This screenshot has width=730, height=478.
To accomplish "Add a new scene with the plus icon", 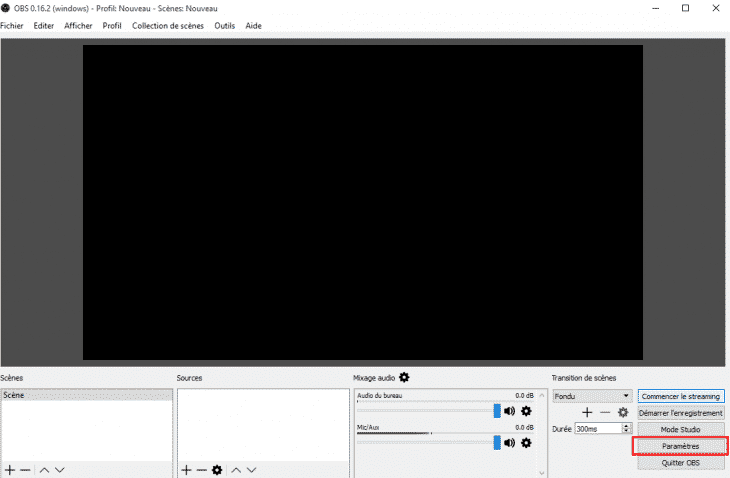I will point(10,469).
